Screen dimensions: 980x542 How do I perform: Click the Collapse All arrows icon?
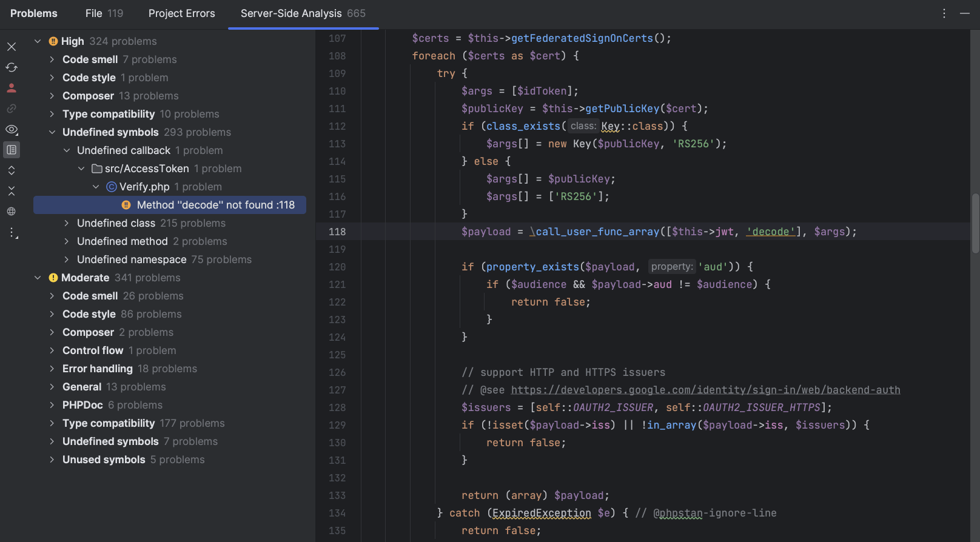pyautogui.click(x=12, y=191)
